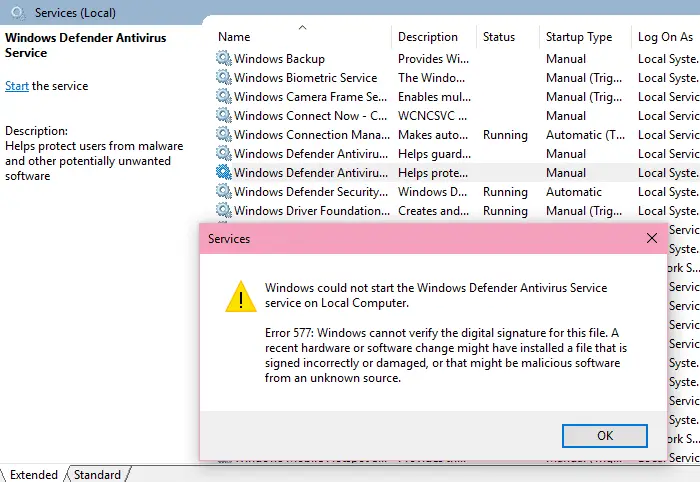The image size is (700, 482).
Task: Click the Windows Biometric Service gear icon
Action: point(224,77)
